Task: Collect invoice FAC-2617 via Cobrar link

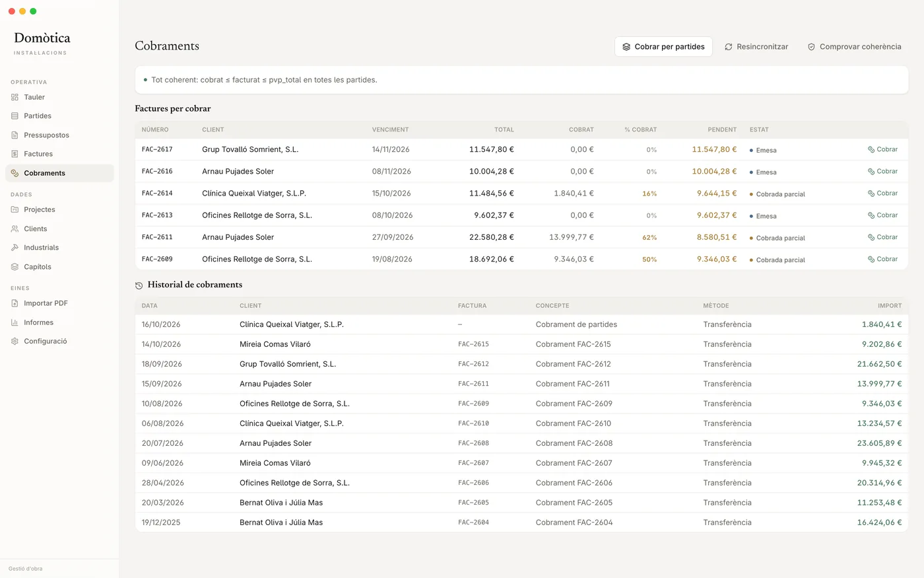Action: (882, 149)
